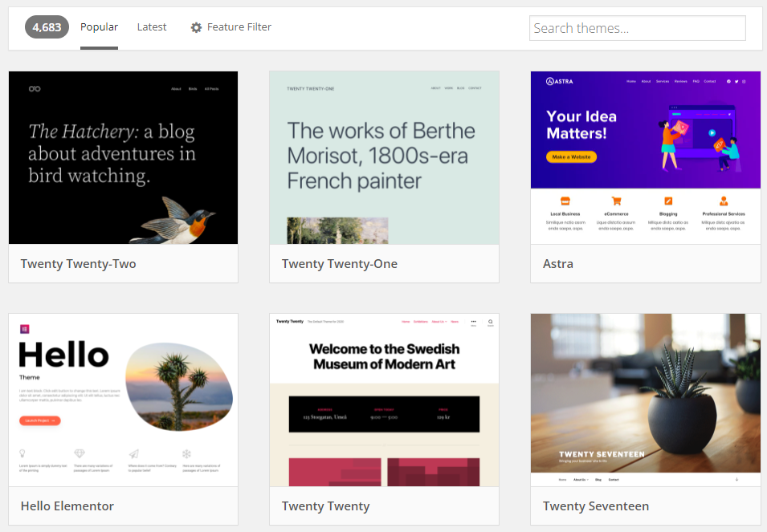Click the Elementor logo badge in Hello theme preview

(x=24, y=328)
